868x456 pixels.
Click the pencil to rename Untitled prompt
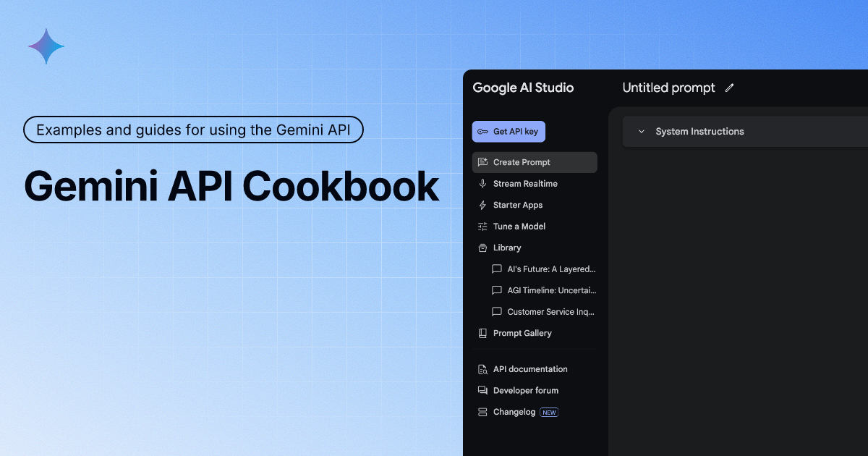729,88
